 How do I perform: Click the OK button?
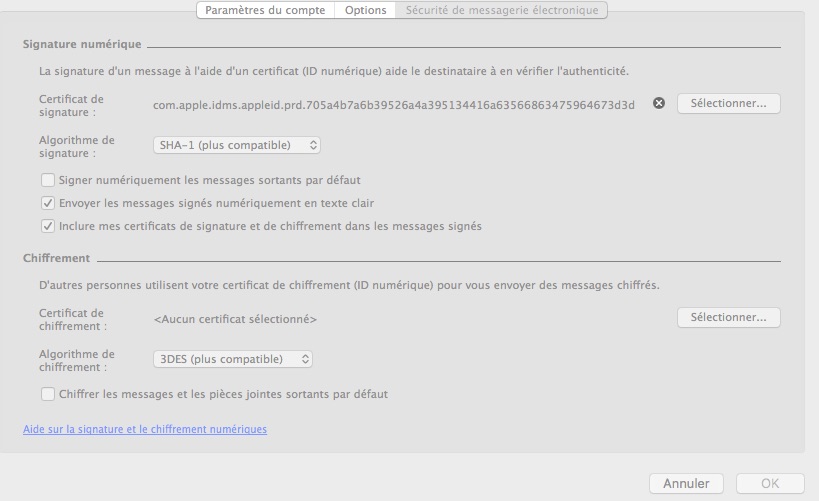770,484
